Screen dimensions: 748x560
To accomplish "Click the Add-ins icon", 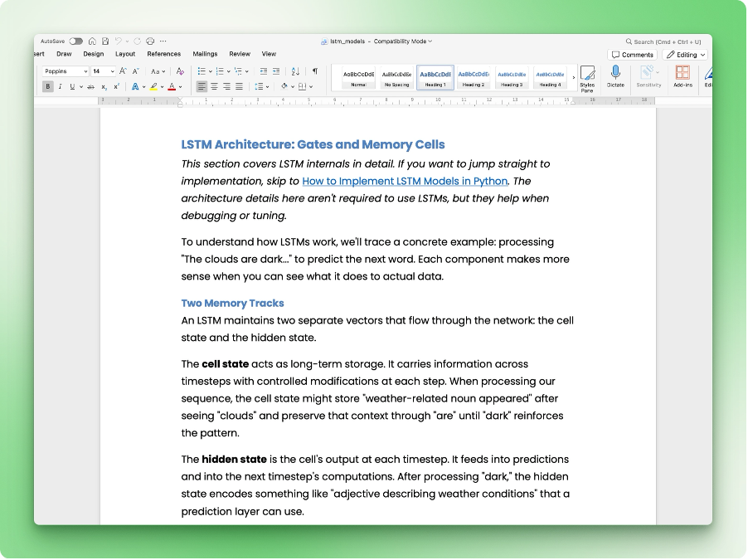I will [682, 73].
